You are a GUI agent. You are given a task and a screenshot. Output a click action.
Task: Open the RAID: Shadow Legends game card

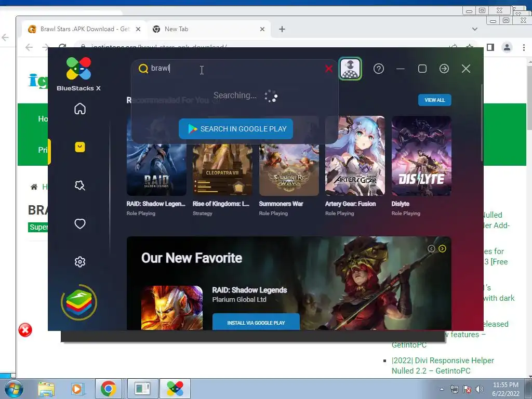click(x=156, y=167)
